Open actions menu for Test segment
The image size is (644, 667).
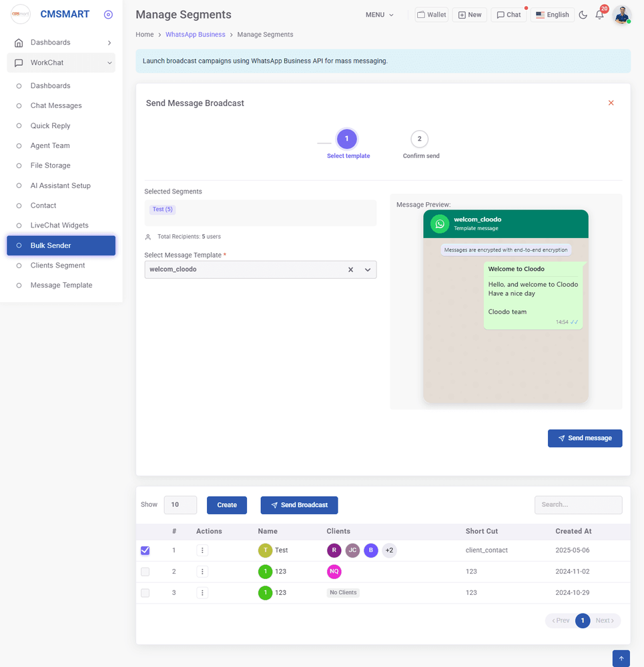202,550
